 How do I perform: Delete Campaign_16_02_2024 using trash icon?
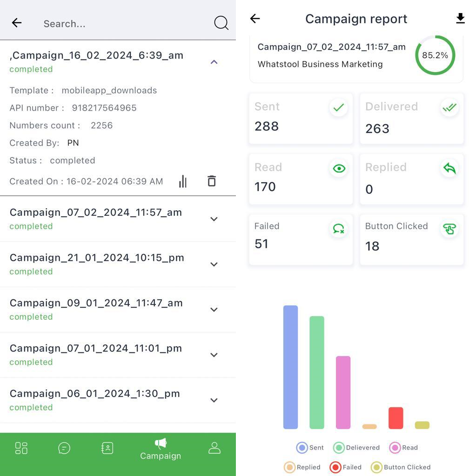pyautogui.click(x=212, y=181)
